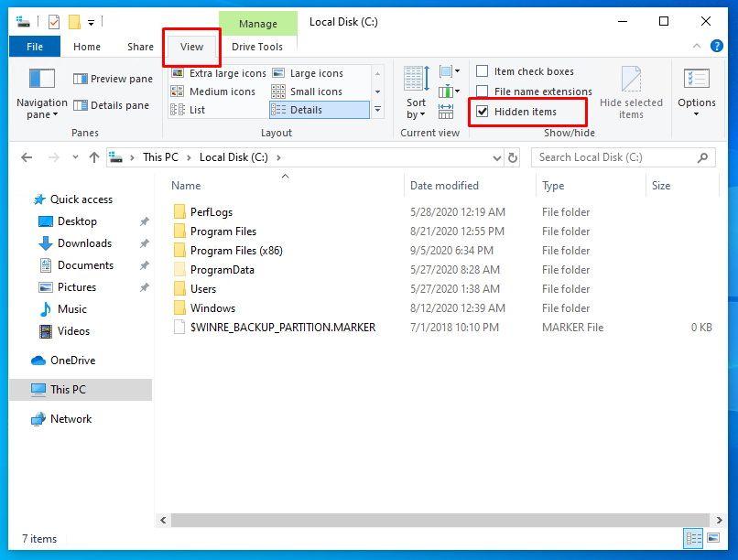738x560 pixels.
Task: Select Quick access in navigation pane
Action: click(x=81, y=199)
